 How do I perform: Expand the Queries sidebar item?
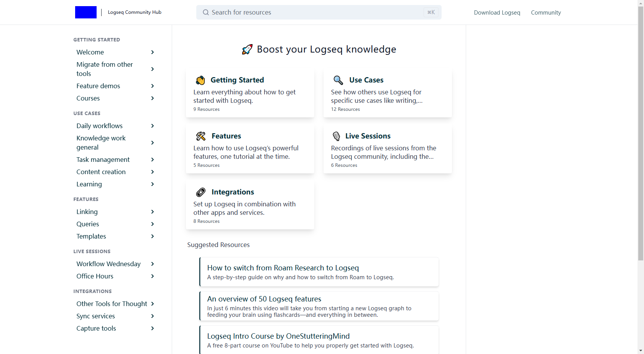(153, 224)
